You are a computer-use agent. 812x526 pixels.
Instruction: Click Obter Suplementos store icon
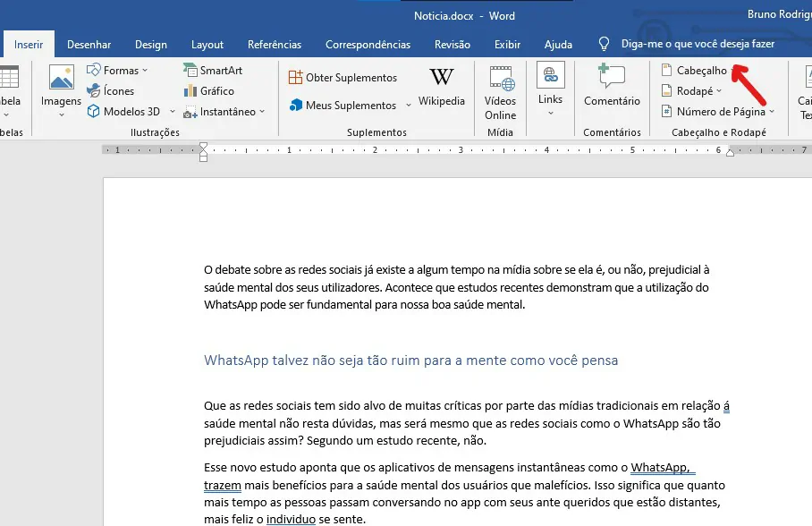pyautogui.click(x=295, y=77)
